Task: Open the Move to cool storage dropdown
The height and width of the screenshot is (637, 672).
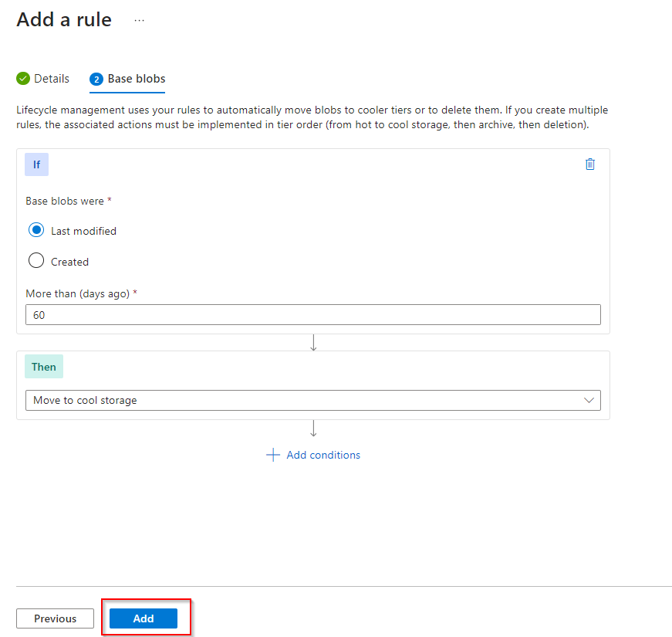Action: tap(313, 400)
